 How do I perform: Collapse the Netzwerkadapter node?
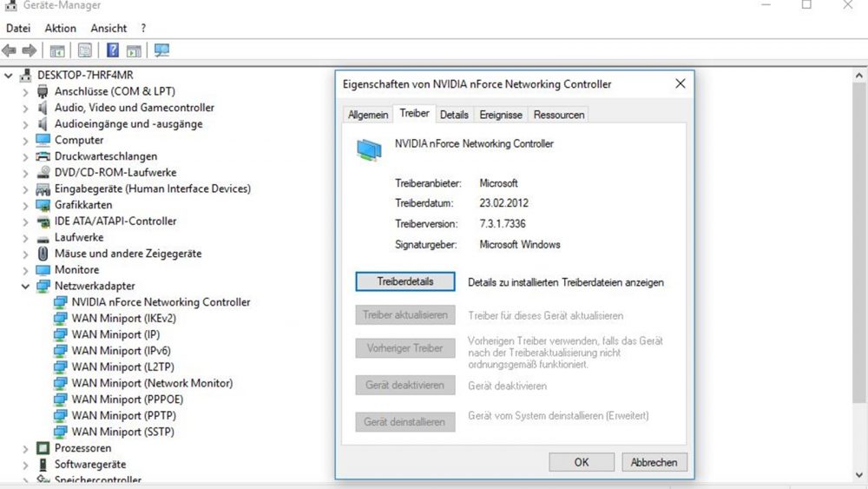(25, 287)
